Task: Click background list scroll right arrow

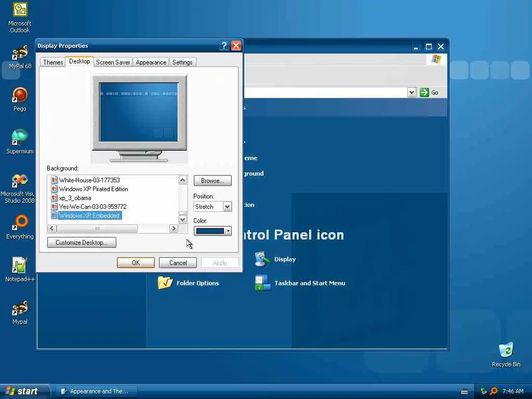Action: pos(174,229)
